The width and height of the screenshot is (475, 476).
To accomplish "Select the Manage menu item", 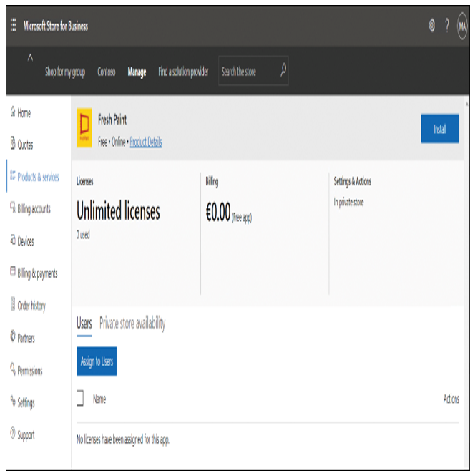I will [137, 72].
